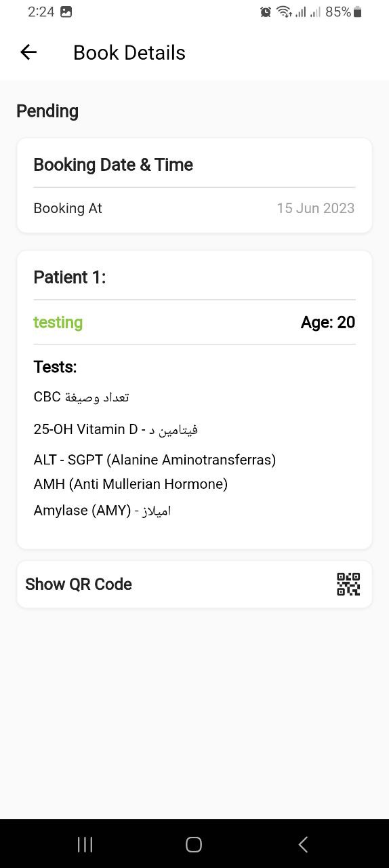Viewport: 389px width, 868px height.
Task: Select the Amylase (AMY) test entry
Action: pyautogui.click(x=102, y=511)
